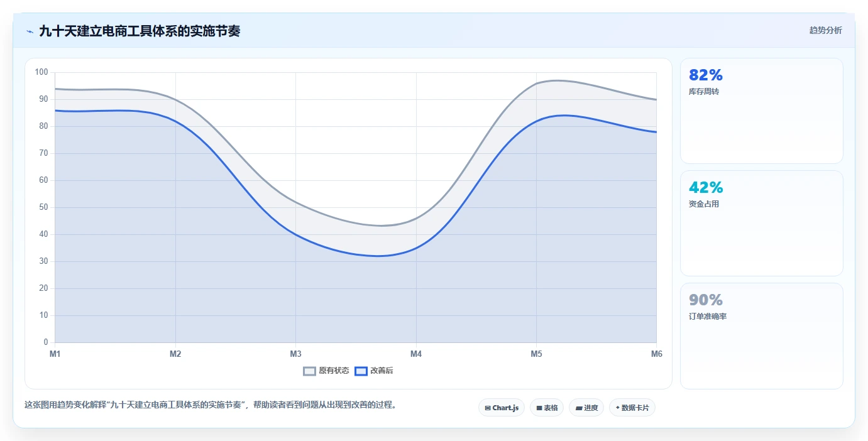Select the 数据卡片 tag pill
This screenshot has height=441, width=868.
coord(632,408)
